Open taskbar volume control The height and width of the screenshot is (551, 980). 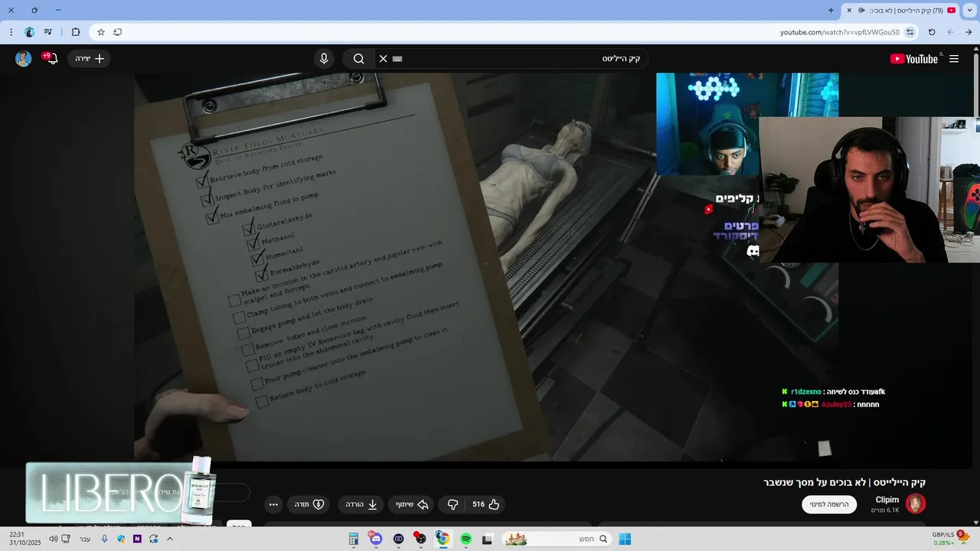click(54, 539)
